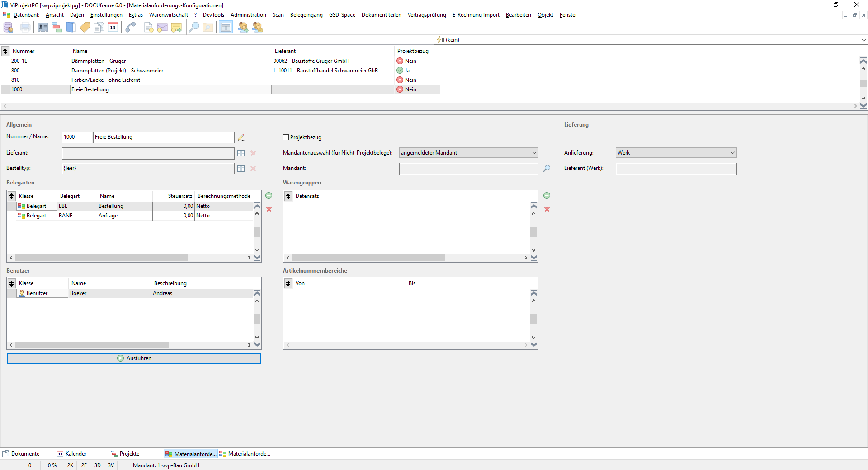The image size is (868, 470).
Task: Click sort toggle in Belegarten header
Action: (x=12, y=196)
